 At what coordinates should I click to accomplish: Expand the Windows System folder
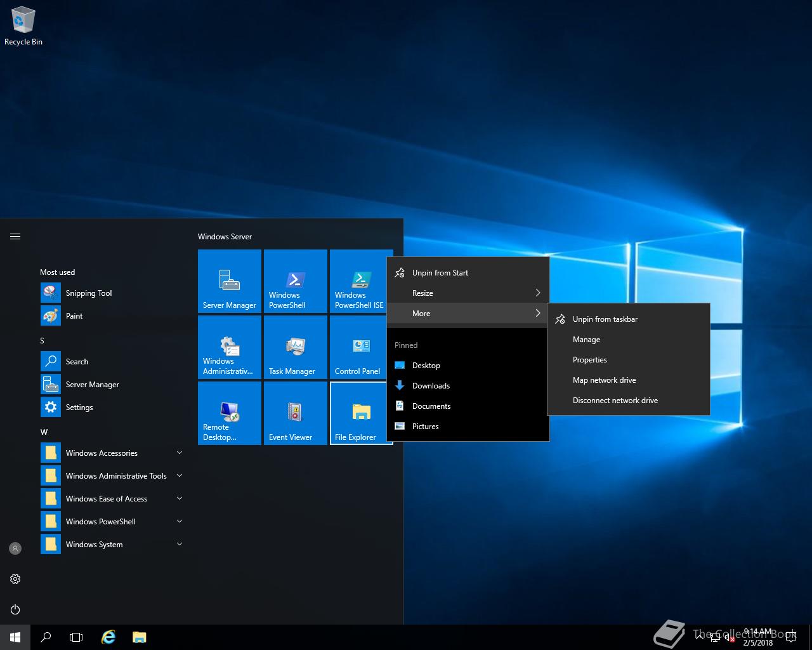click(113, 545)
